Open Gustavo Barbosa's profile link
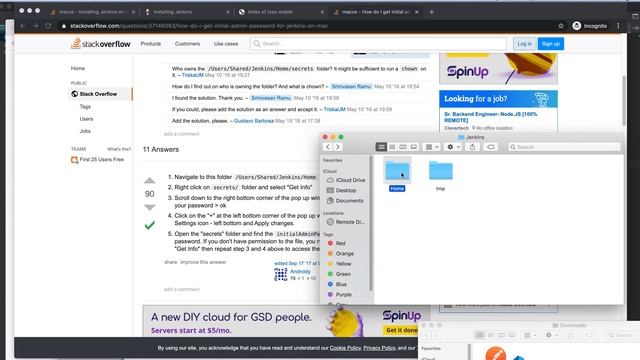 254,121
